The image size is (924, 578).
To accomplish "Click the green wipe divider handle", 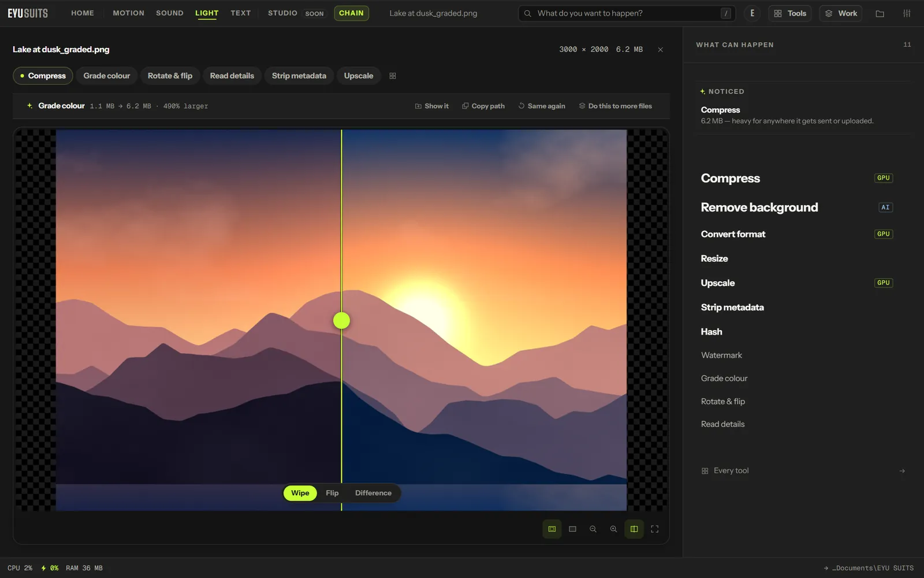I will [x=341, y=320].
